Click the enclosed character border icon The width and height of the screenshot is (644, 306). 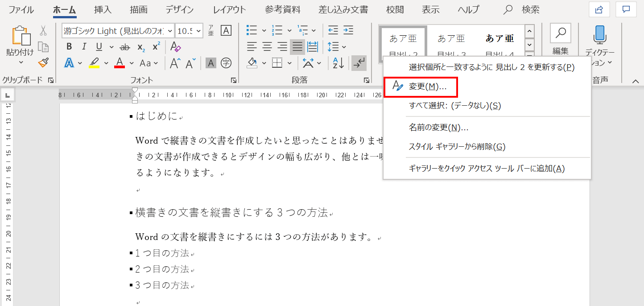226,31
